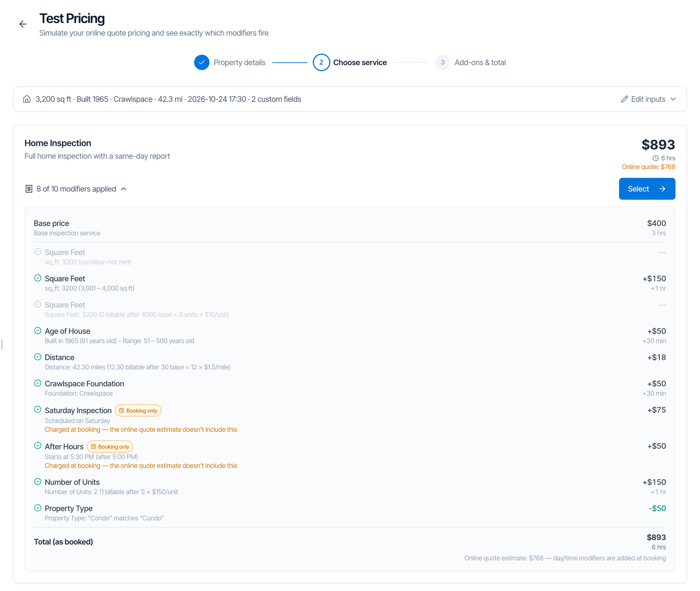Click the Edit inputs text
The image size is (700, 591).
(x=648, y=99)
